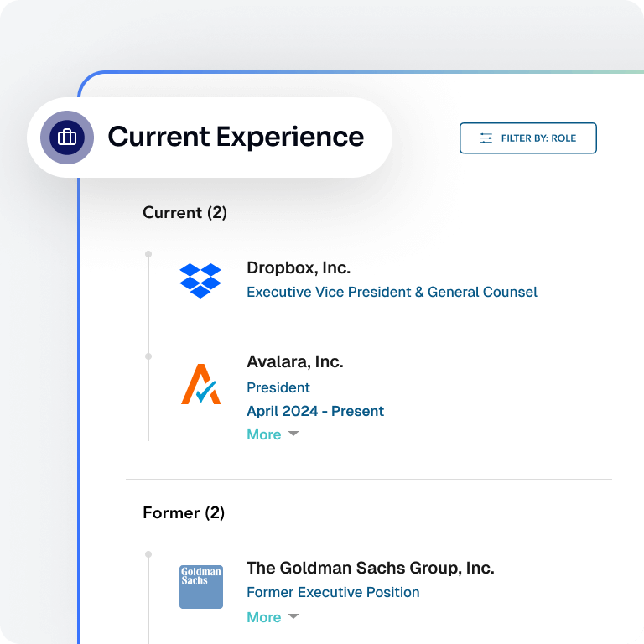
Task: Open the Filter By: Role button
Action: coord(527,138)
